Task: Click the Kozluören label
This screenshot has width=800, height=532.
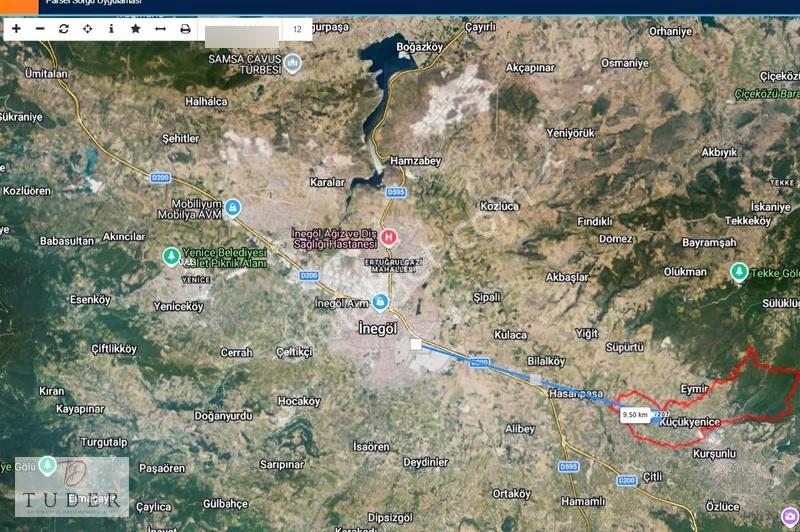Action: [27, 191]
